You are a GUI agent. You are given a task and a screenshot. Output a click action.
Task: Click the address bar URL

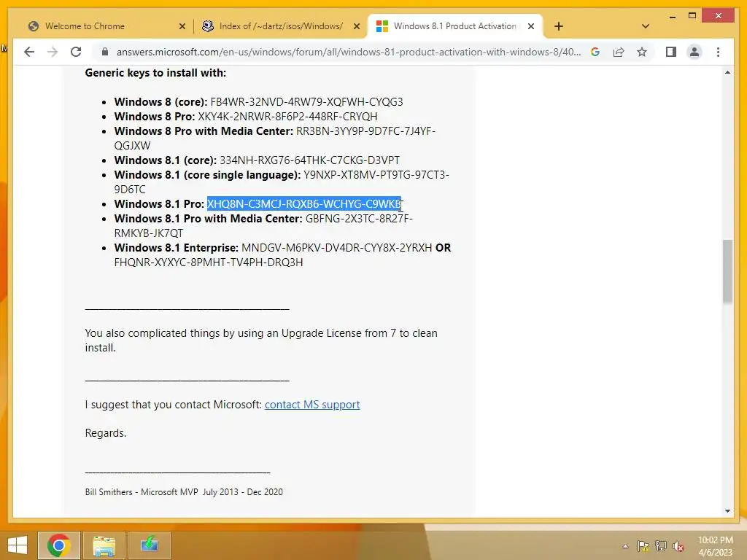tap(348, 52)
